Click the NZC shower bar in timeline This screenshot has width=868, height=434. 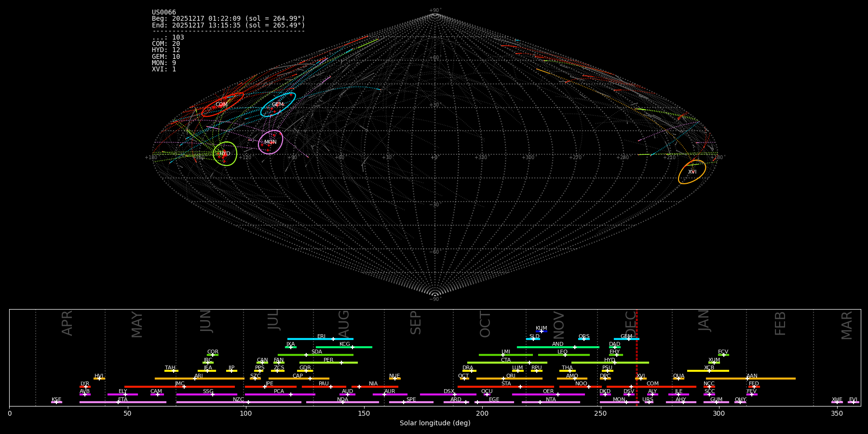pyautogui.click(x=239, y=402)
